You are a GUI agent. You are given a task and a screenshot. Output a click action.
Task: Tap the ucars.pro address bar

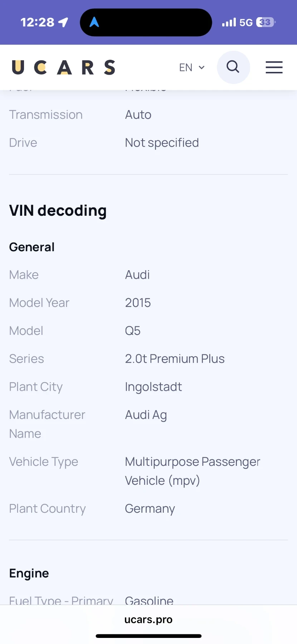[x=148, y=619]
